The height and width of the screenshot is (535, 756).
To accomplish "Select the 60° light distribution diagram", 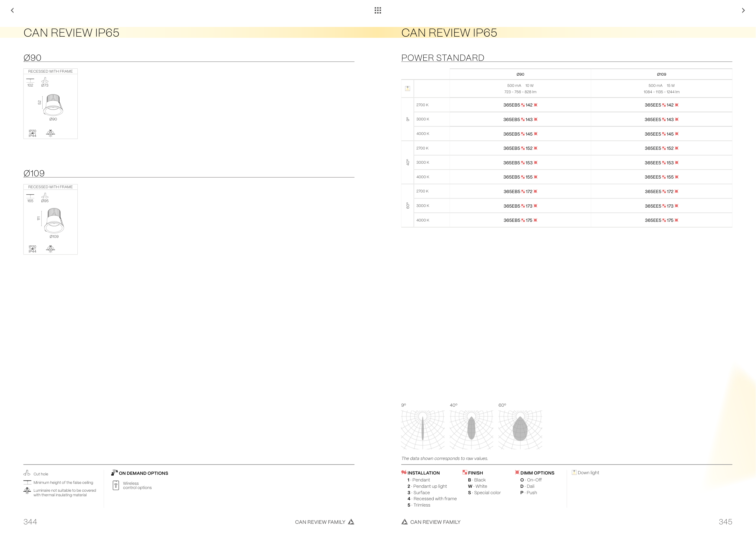I will 520,429.
